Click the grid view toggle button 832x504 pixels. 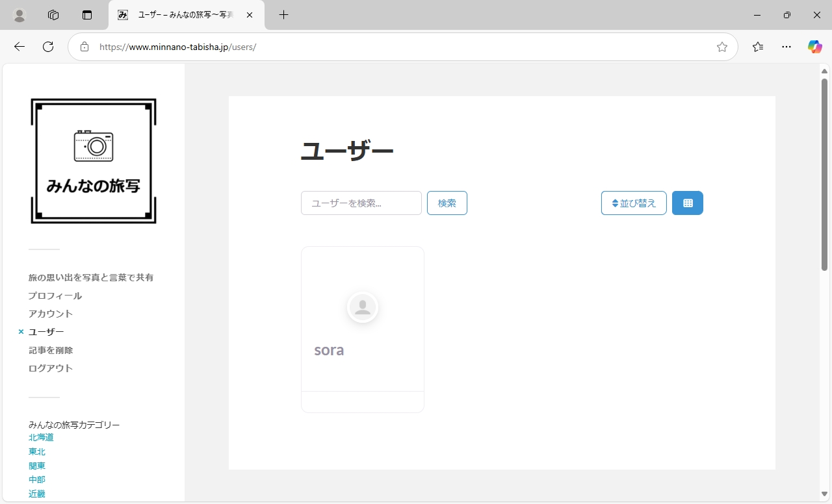[687, 203]
